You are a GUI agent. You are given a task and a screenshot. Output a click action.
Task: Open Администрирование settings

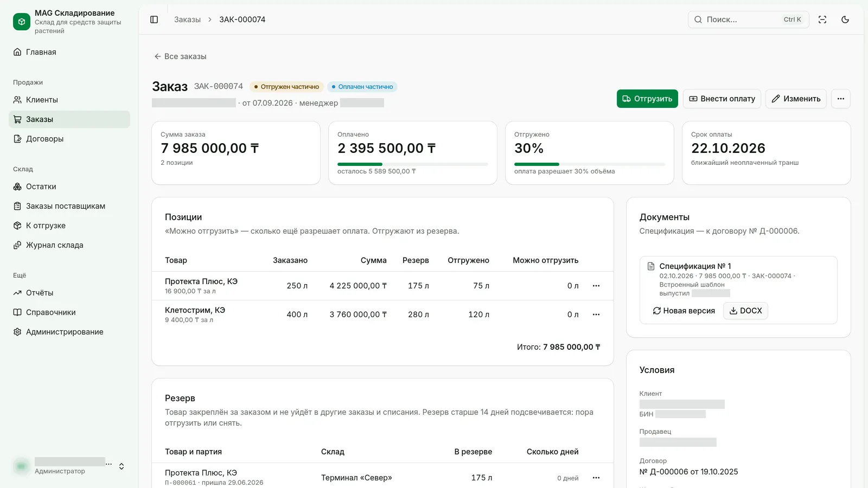(69, 332)
